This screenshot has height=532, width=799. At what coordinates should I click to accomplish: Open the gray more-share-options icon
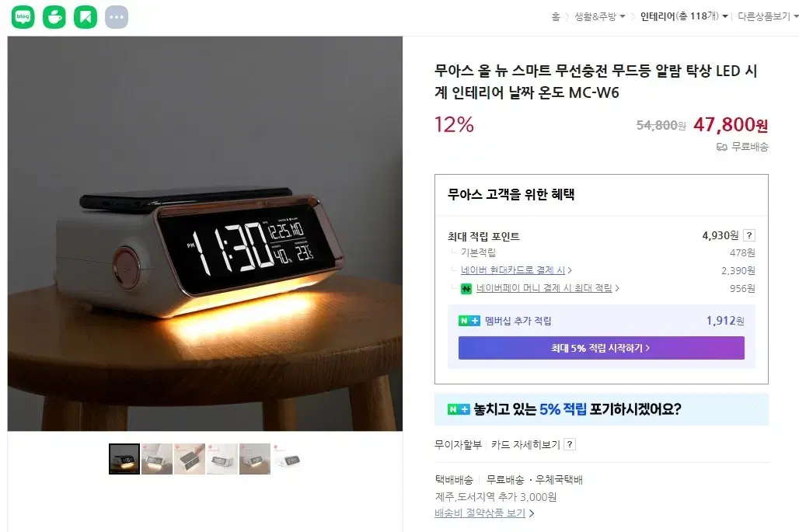(117, 17)
